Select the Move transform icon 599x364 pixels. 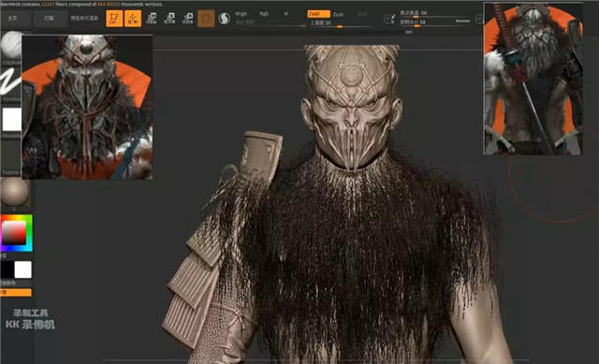click(152, 19)
